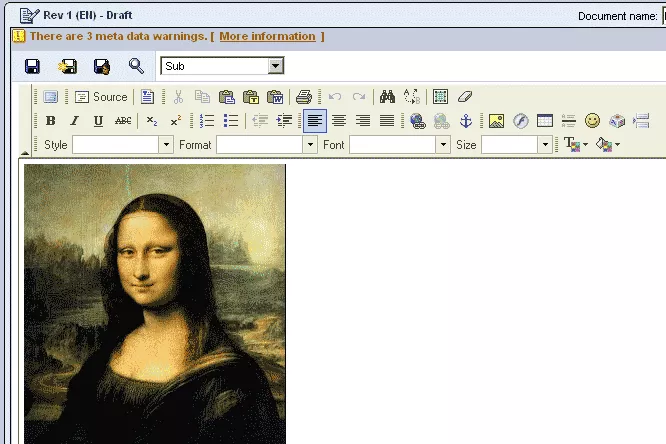Select Center Justify alignment

point(339,121)
